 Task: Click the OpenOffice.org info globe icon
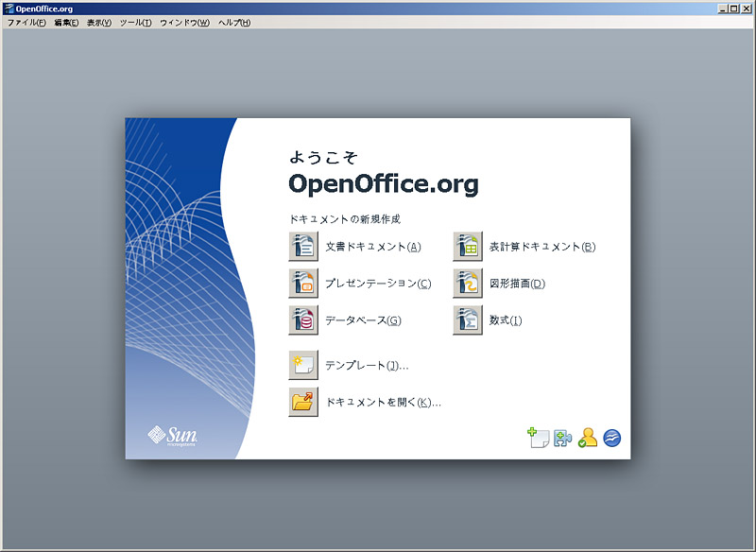(611, 439)
